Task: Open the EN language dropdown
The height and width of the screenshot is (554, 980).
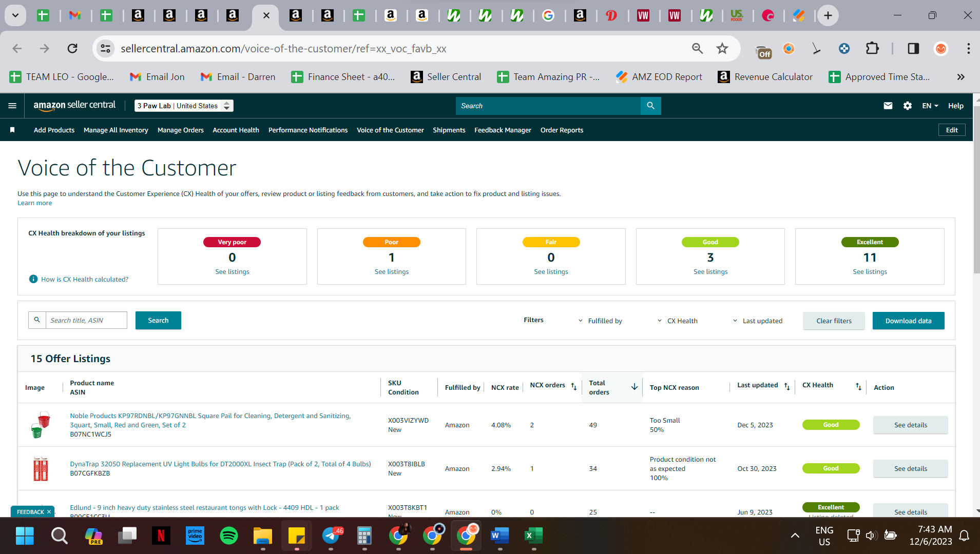Action: tap(930, 106)
